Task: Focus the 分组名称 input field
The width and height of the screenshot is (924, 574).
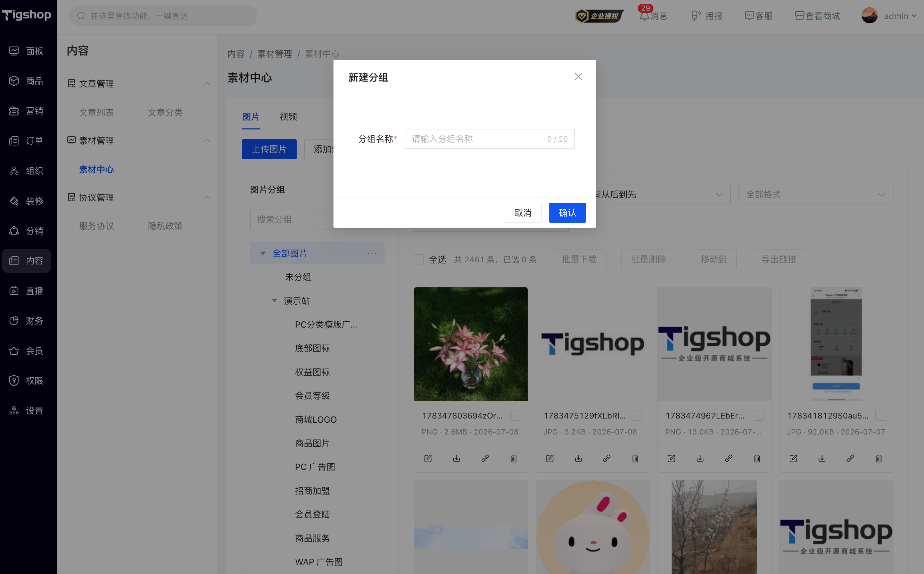Action: point(489,139)
